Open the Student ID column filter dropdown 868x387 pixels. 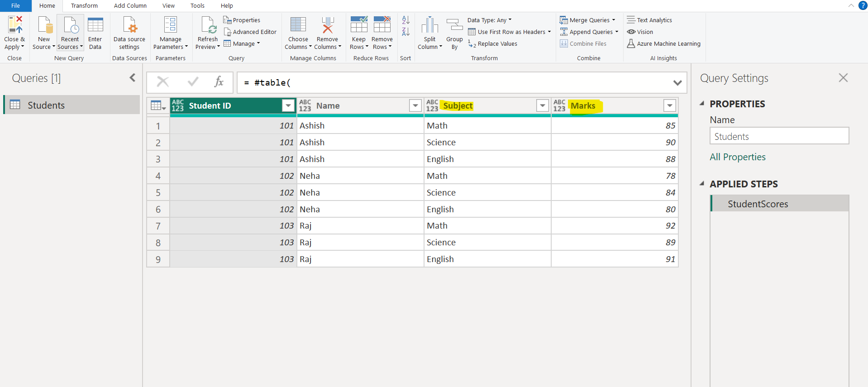[288, 105]
